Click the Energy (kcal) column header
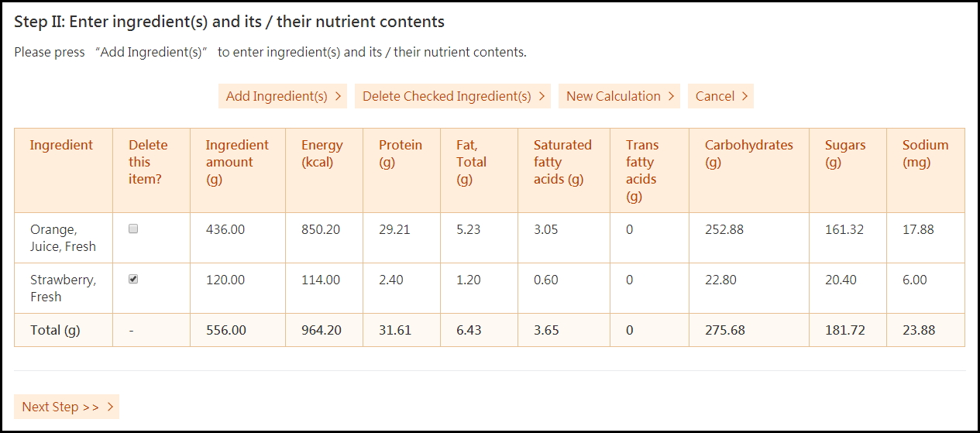This screenshot has width=980, height=433. [x=322, y=153]
